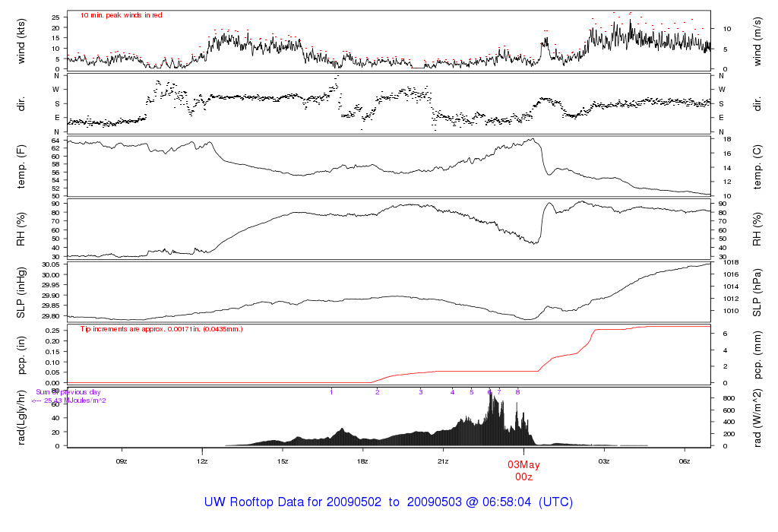Click the "1014" hPa tick value
The image size is (778, 532).
click(732, 287)
